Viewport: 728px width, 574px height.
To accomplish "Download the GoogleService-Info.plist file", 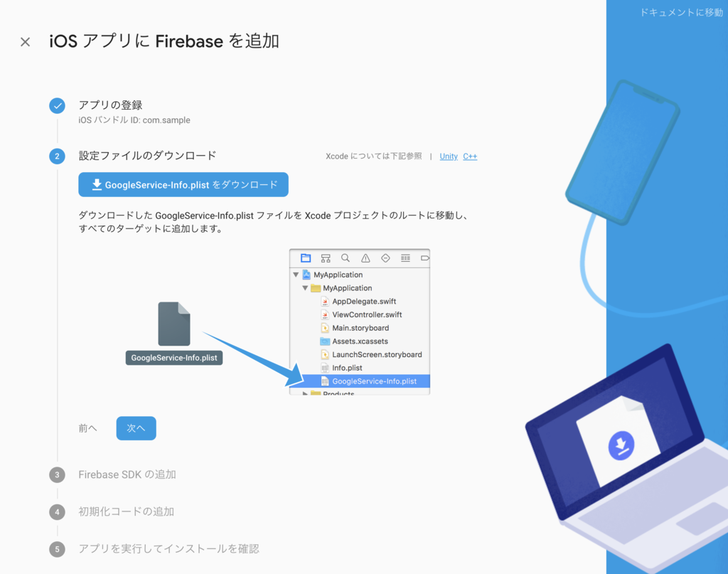I will (x=183, y=185).
